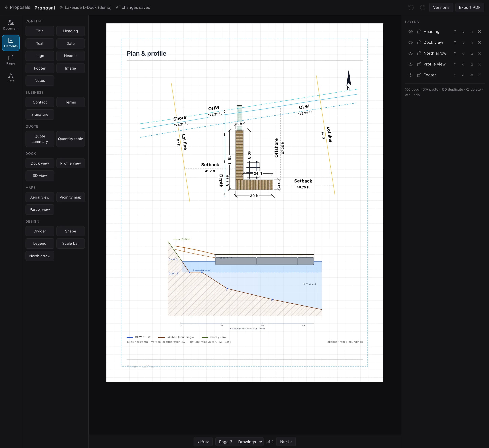
Task: Add a Title element
Action: (40, 31)
